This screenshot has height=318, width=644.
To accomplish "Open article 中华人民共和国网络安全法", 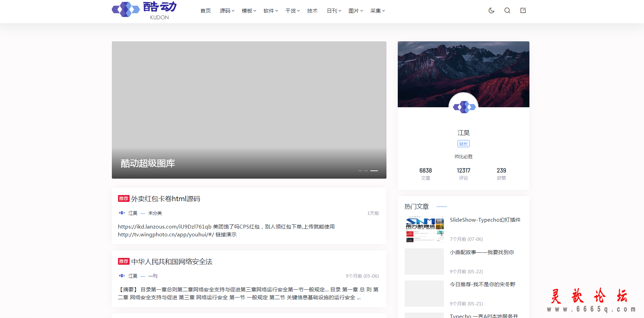I will coord(172,262).
